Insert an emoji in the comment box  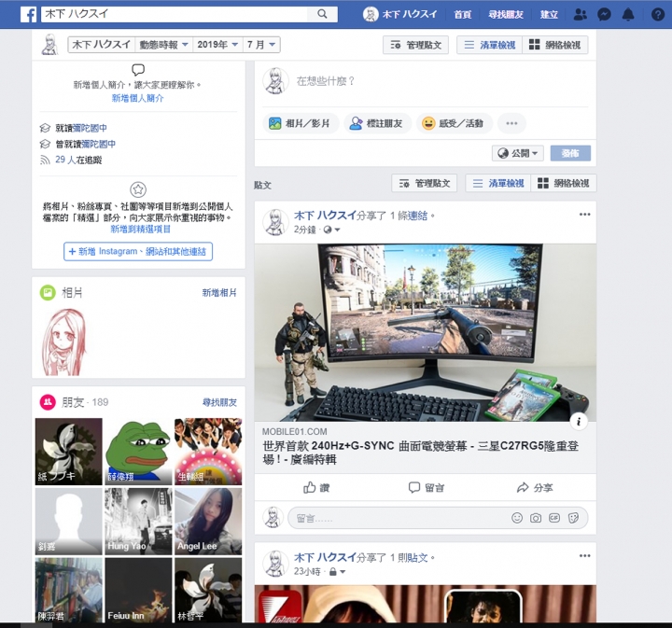coord(517,518)
